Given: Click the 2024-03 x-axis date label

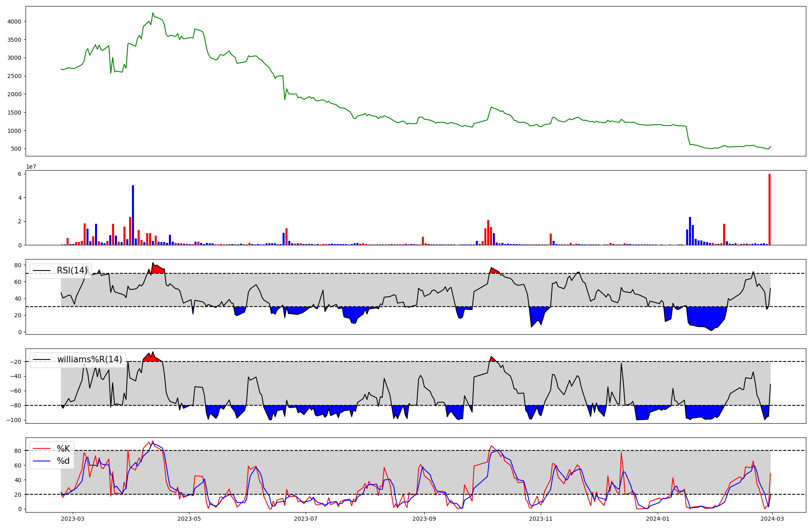Looking at the screenshot, I should tap(772, 519).
